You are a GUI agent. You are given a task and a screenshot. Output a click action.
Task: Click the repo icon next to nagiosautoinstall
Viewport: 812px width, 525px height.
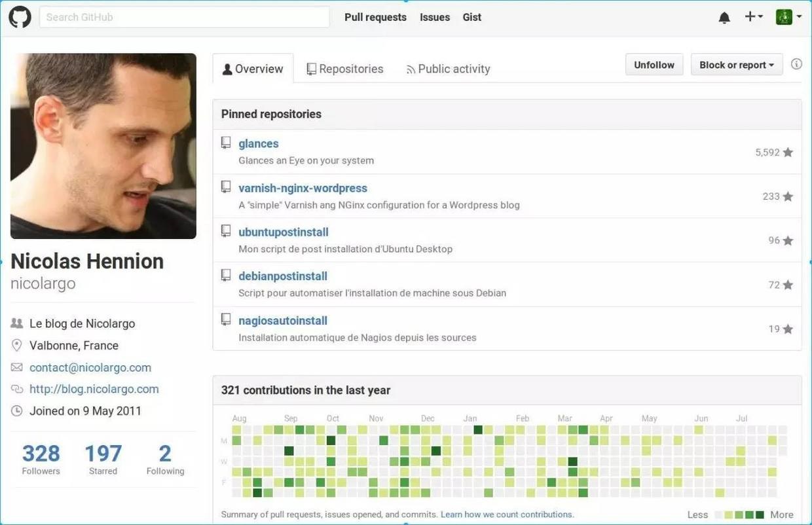(x=226, y=320)
